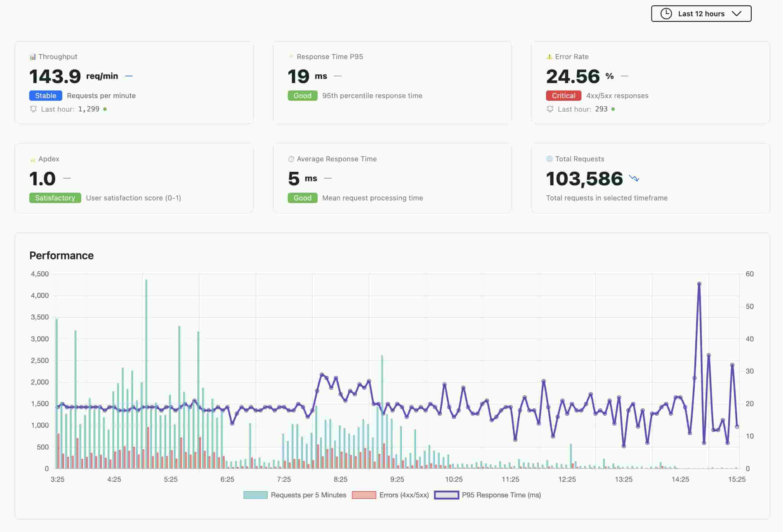Click the clock icon in the time selector
Screen dimensions: 783x532
666,14
